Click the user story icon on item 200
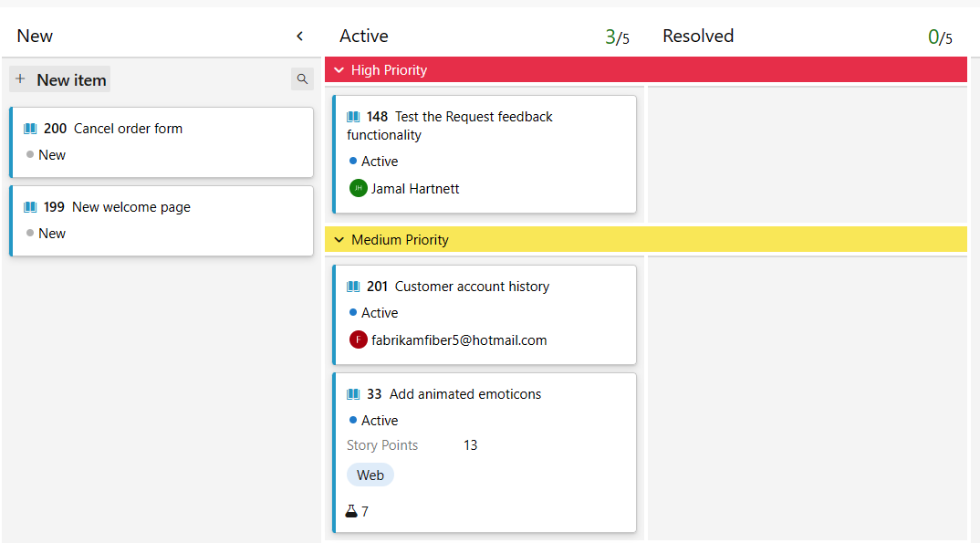Viewport: 980px width, 543px height. [x=30, y=129]
